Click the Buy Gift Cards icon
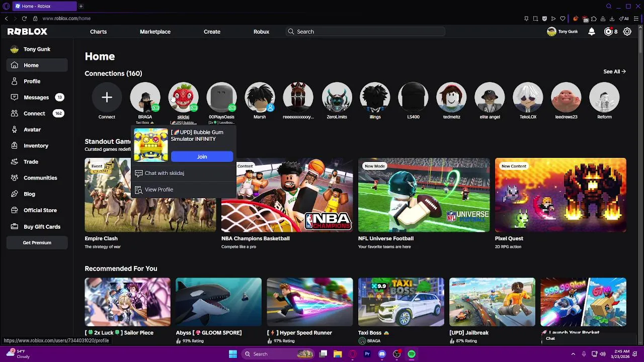This screenshot has width=644, height=362. (14, 227)
